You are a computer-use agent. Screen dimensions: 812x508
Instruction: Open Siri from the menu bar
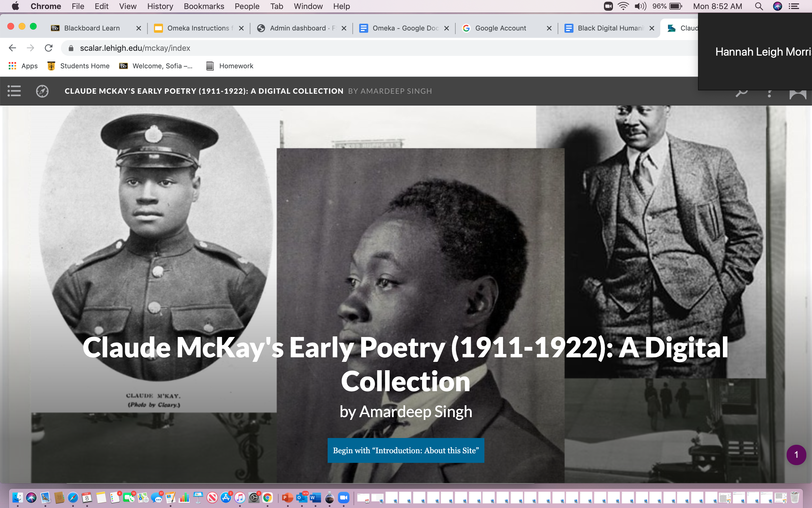777,6
